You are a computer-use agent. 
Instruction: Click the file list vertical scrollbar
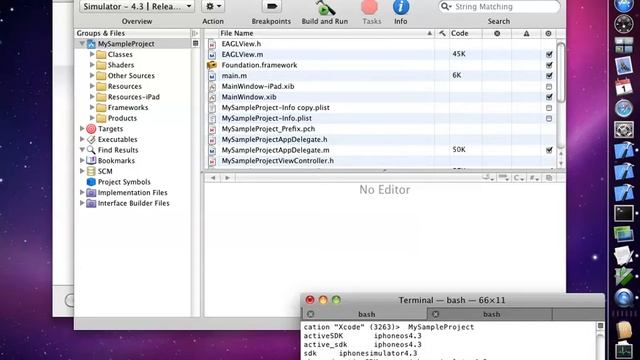pos(561,72)
